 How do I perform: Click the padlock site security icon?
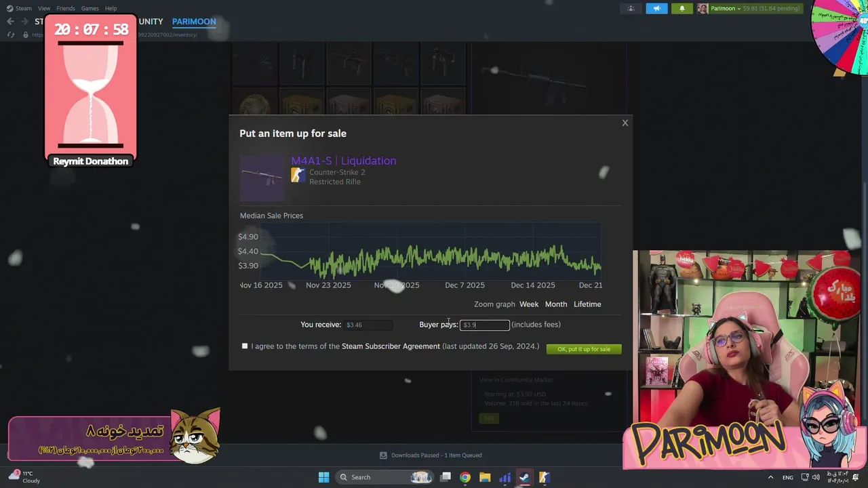pos(26,35)
